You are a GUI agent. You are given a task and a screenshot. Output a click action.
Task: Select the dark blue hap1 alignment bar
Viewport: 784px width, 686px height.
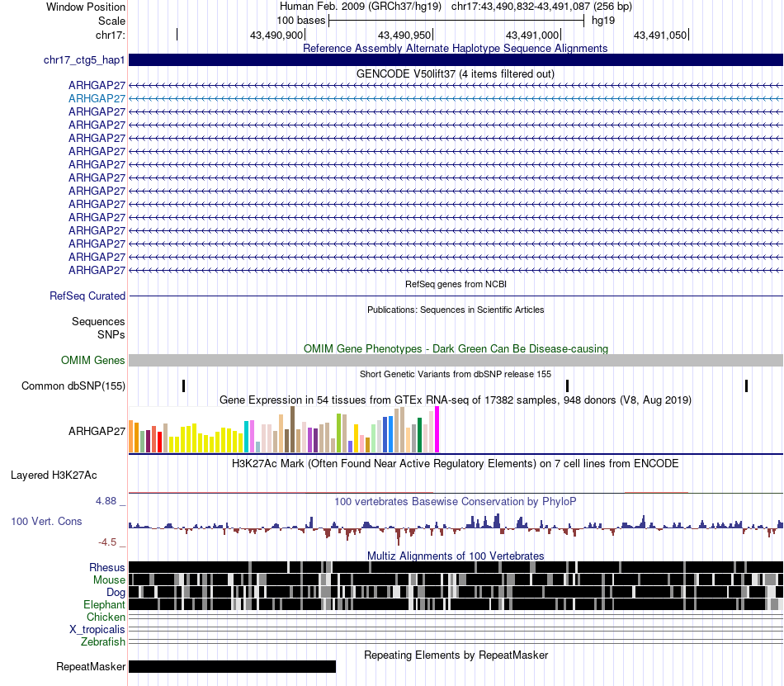(x=456, y=60)
